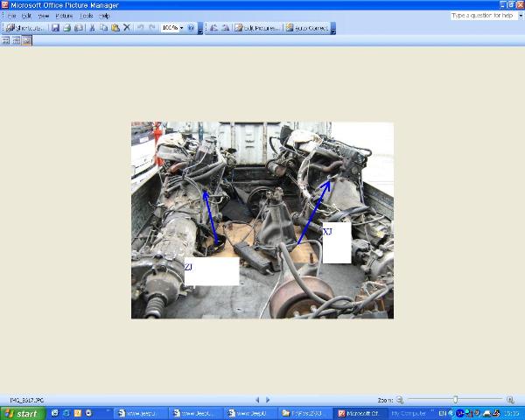Click the orange Quick Launch icon
The height and width of the screenshot is (420, 525).
pyautogui.click(x=78, y=413)
